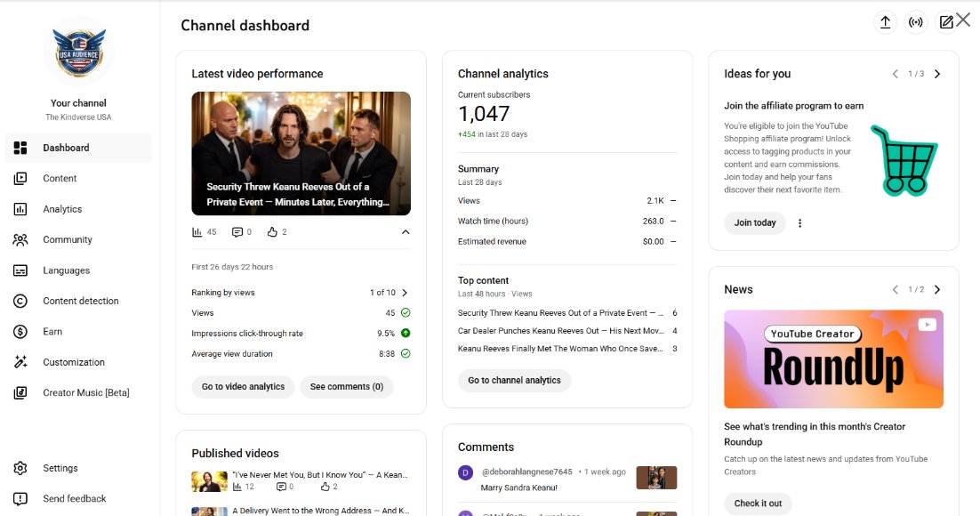
Task: Click the create post pencil icon
Action: coord(945,22)
